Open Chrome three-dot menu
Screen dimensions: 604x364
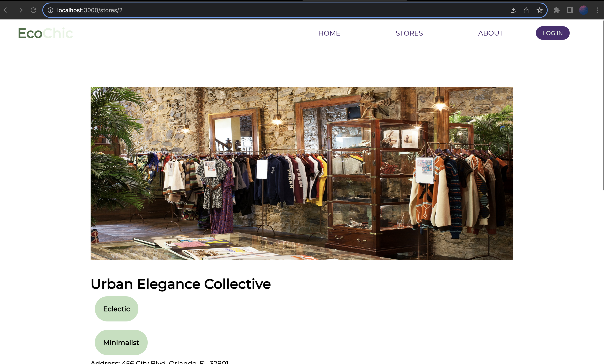click(x=597, y=10)
